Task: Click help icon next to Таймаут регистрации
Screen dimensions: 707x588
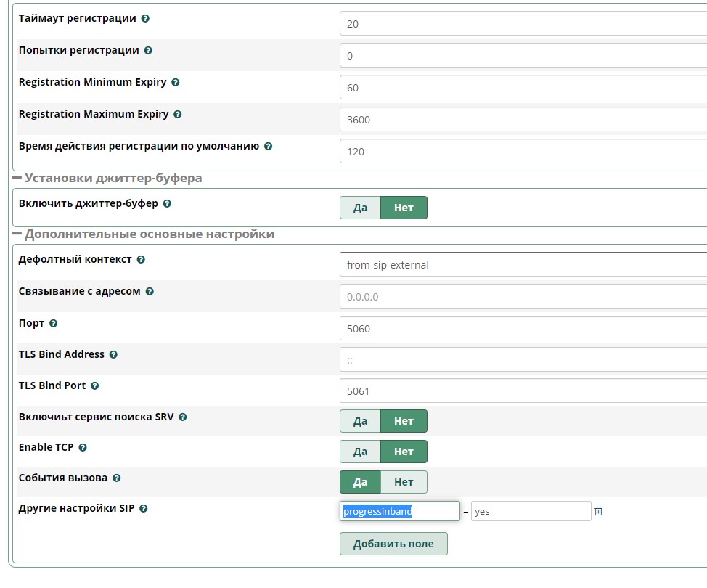Action: [x=146, y=18]
